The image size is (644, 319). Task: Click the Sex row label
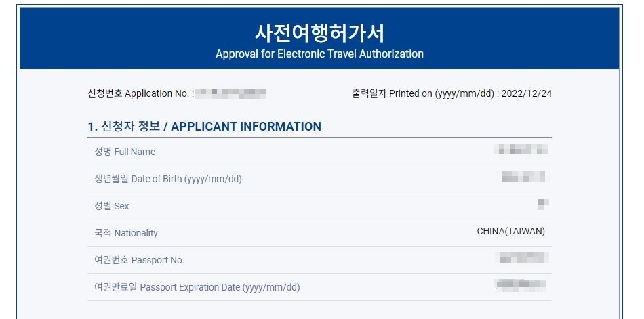112,206
